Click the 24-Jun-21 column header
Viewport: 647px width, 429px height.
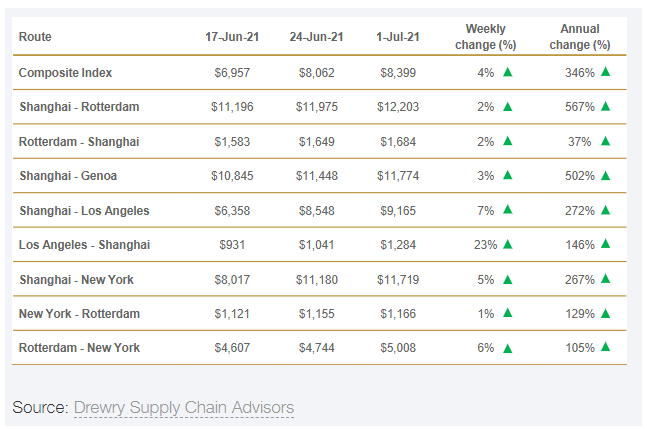tap(316, 37)
